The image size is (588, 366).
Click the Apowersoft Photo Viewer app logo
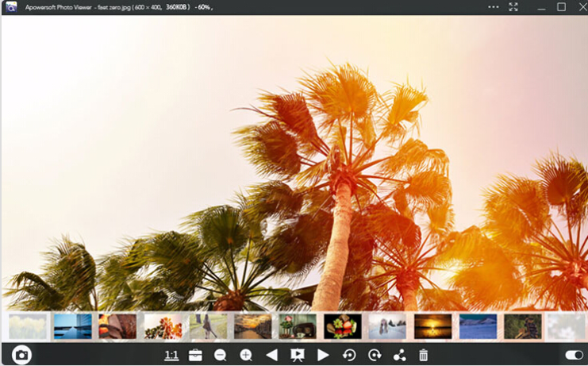click(x=11, y=7)
